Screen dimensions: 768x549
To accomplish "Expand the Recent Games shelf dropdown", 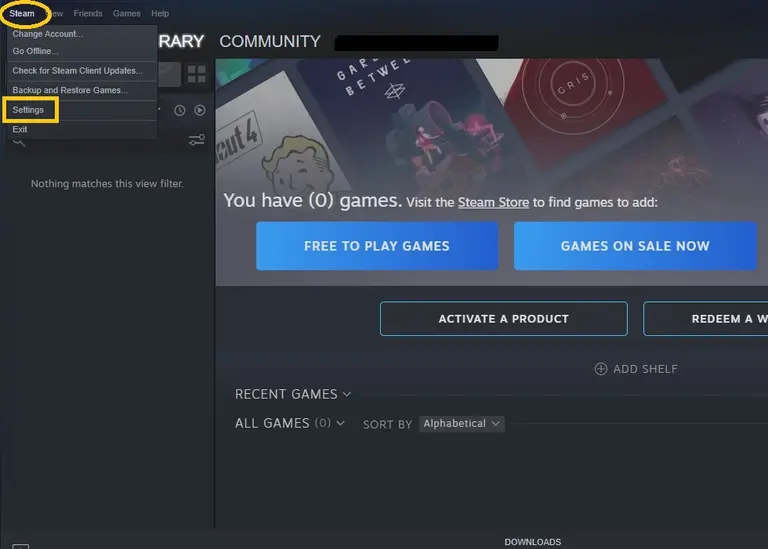I will click(347, 394).
